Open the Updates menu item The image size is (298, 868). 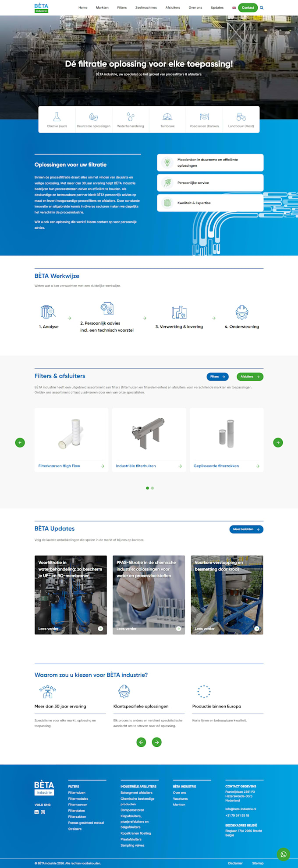[x=217, y=8]
